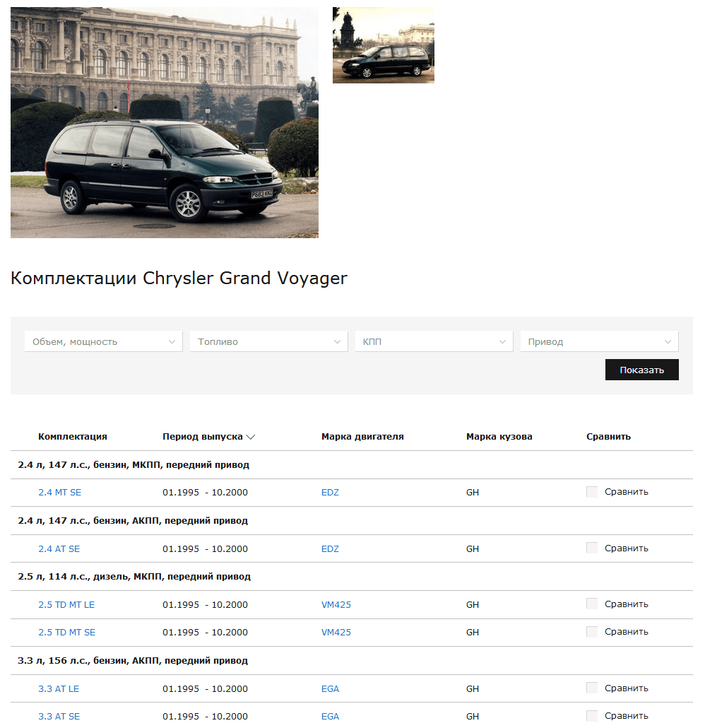
Task: Click GH body code in 2.4 MT SE row
Action: pos(473,492)
